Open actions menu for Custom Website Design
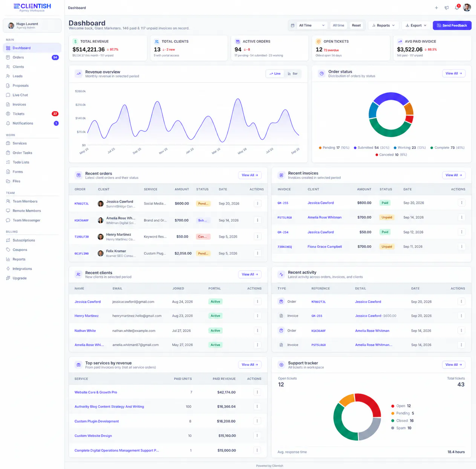Screen dimensions: 476x469 coord(257,435)
